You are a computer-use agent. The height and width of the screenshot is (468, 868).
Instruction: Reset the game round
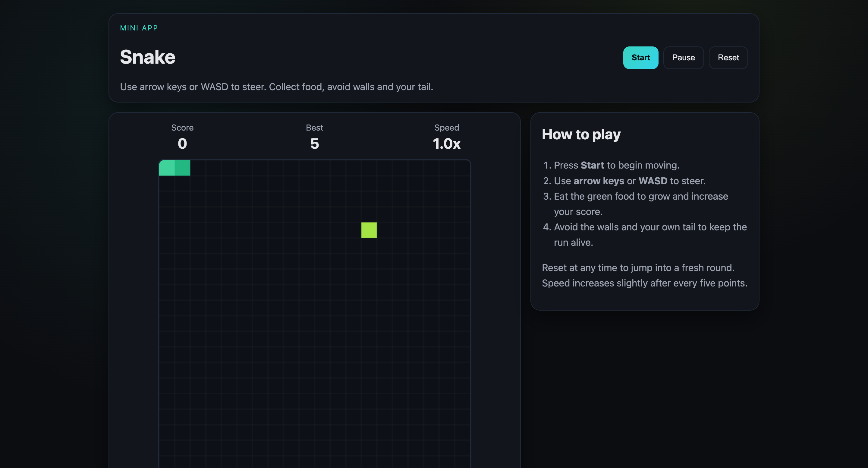728,58
